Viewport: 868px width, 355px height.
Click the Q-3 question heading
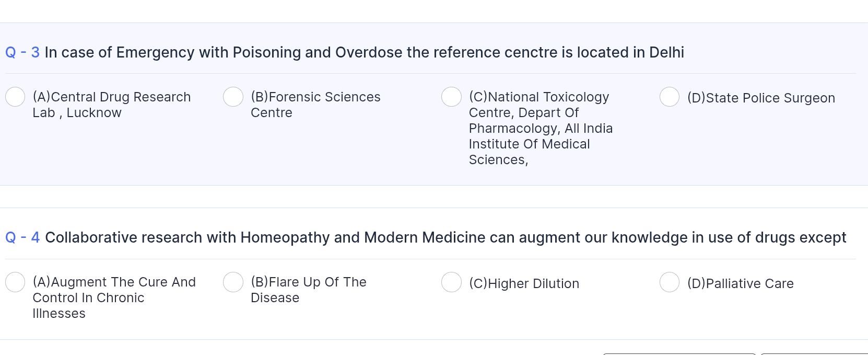[x=344, y=52]
